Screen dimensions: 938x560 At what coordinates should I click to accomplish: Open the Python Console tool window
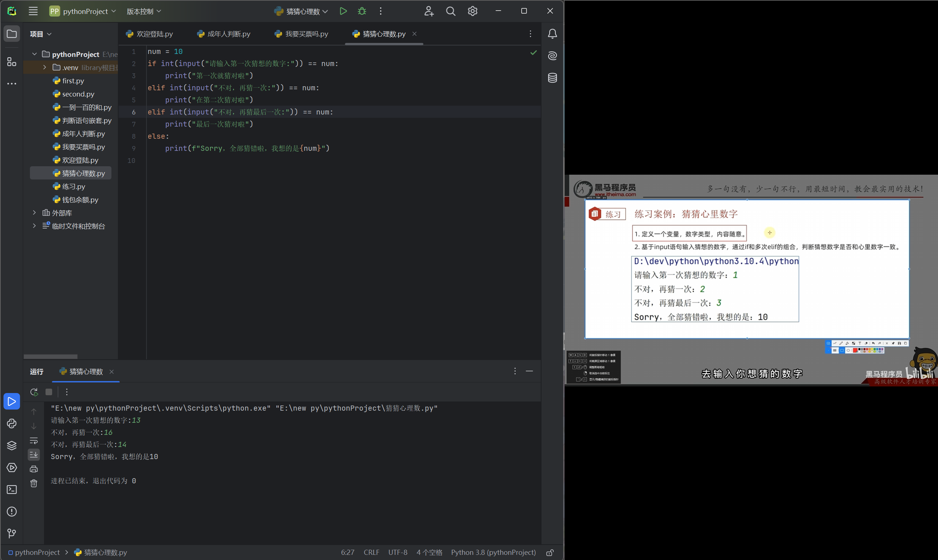[12, 423]
